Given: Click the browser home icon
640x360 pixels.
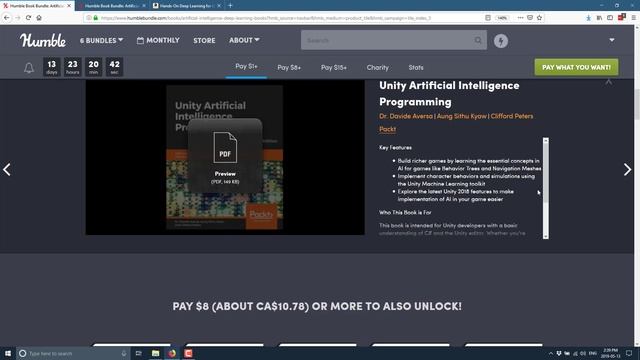Looking at the screenshot, I should (x=39, y=18).
